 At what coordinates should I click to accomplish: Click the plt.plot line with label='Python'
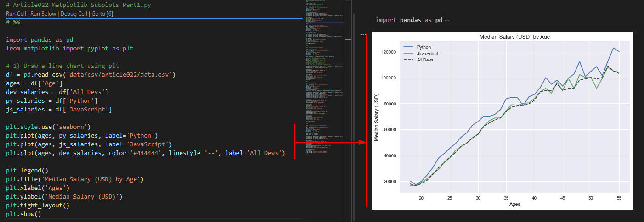coord(82,136)
